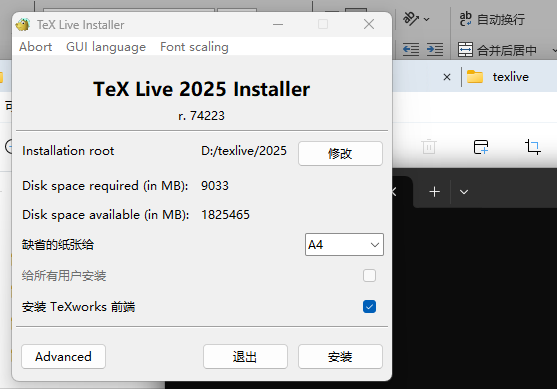Click decrease indent icon in ribbon

[411, 49]
